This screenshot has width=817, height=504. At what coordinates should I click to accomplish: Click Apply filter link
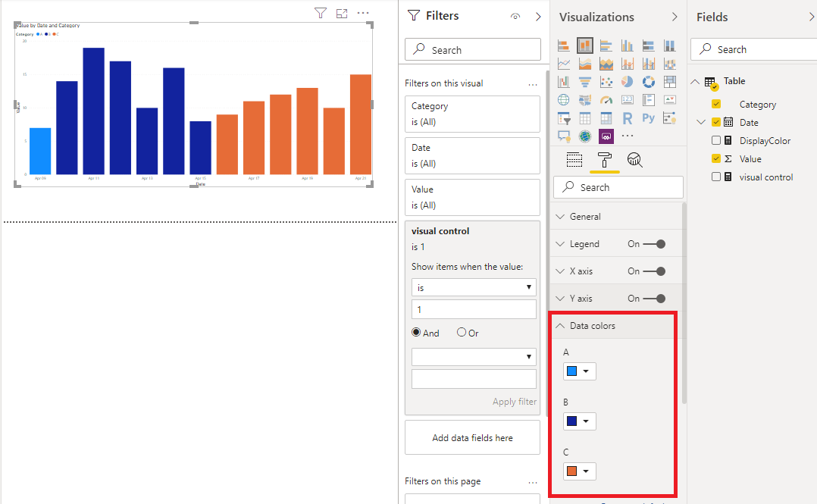click(x=515, y=402)
